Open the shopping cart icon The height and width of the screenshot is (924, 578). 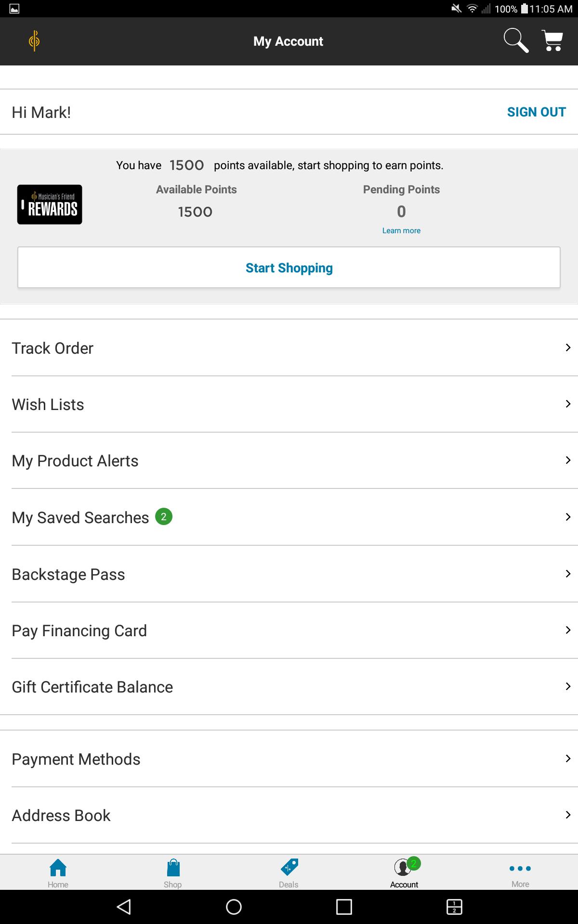(552, 41)
